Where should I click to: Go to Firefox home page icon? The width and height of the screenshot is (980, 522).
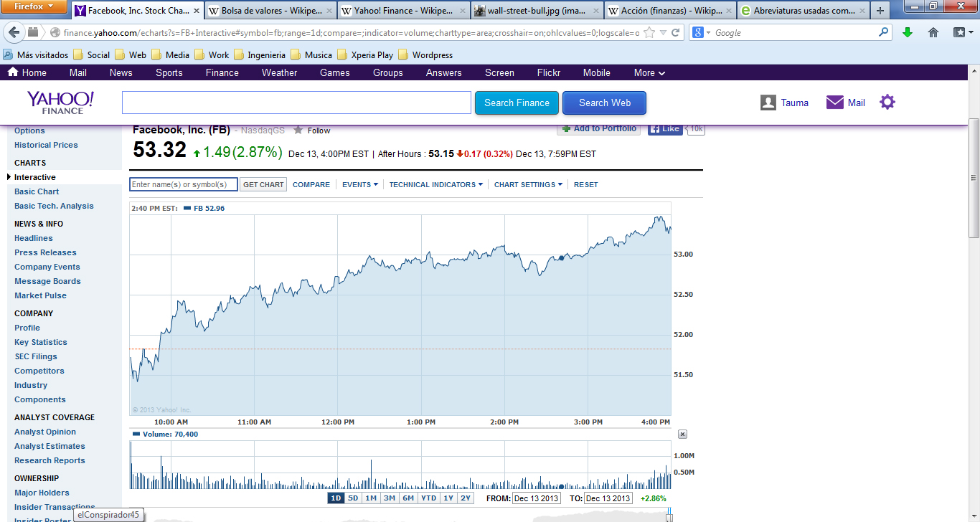pyautogui.click(x=933, y=33)
